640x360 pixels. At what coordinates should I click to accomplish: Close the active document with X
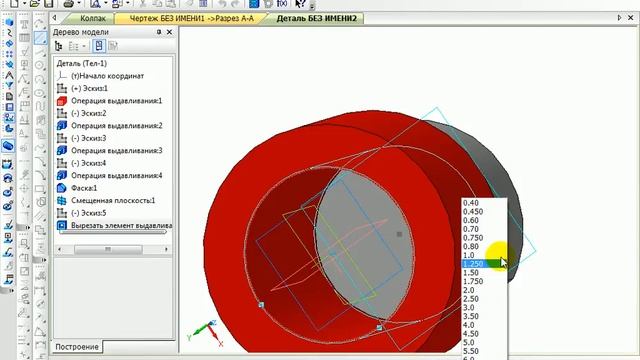pyautogui.click(x=631, y=18)
